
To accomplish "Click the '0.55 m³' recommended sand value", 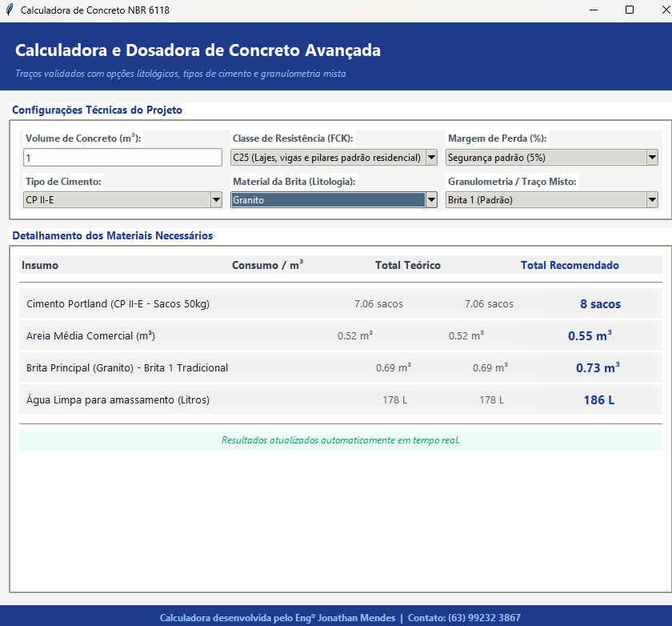I will 590,335.
